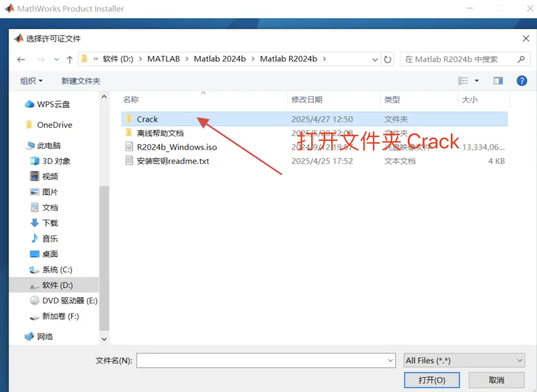Click the 文件名 input field

[266, 361]
